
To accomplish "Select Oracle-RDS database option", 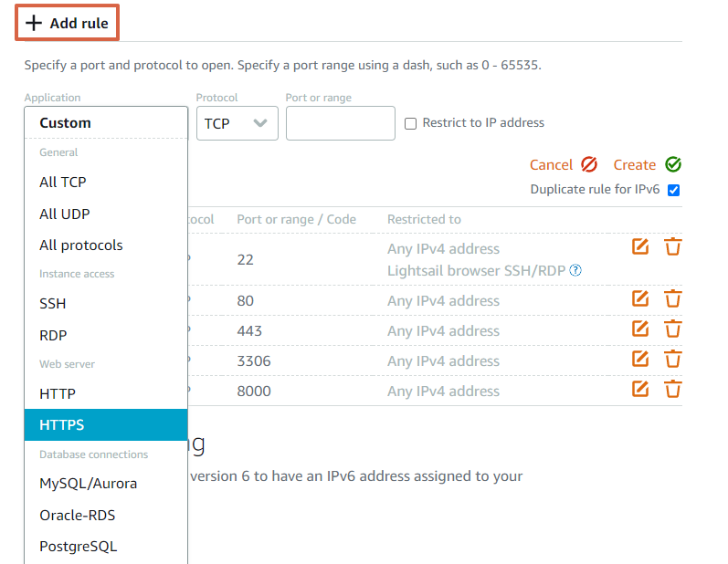I will pos(106,515).
